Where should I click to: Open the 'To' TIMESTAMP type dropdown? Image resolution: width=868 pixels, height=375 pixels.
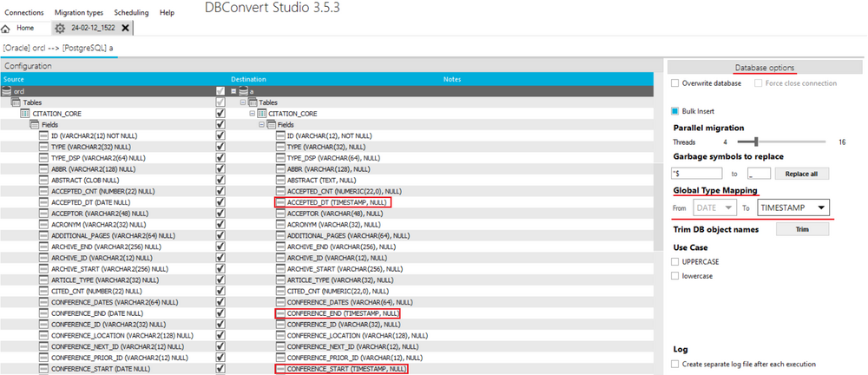coord(793,207)
